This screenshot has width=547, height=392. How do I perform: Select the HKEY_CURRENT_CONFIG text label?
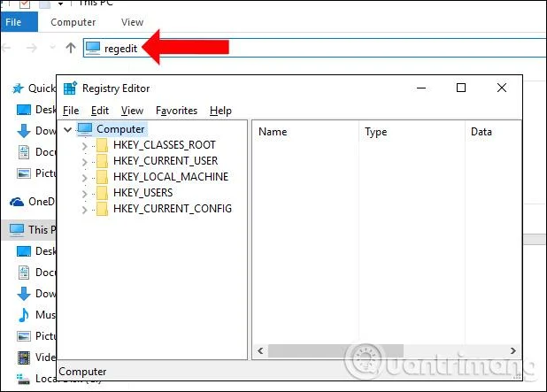[x=173, y=209]
